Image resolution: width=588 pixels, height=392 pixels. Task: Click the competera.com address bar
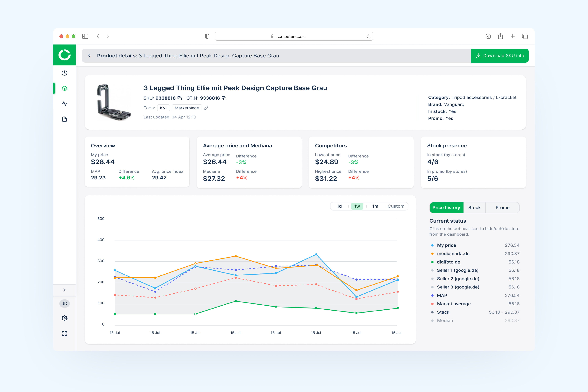pos(294,36)
